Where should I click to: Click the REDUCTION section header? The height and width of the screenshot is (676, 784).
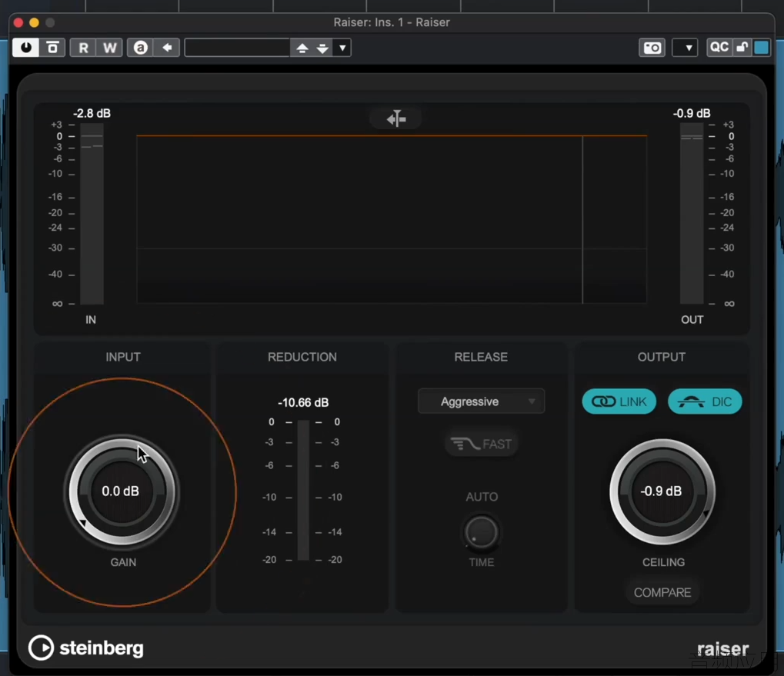(x=302, y=357)
